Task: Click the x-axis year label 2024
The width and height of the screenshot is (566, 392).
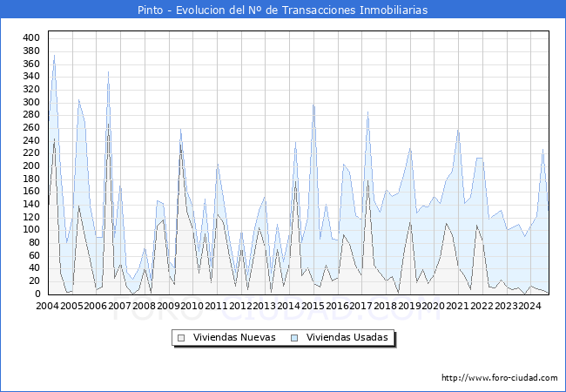Action: (x=530, y=306)
